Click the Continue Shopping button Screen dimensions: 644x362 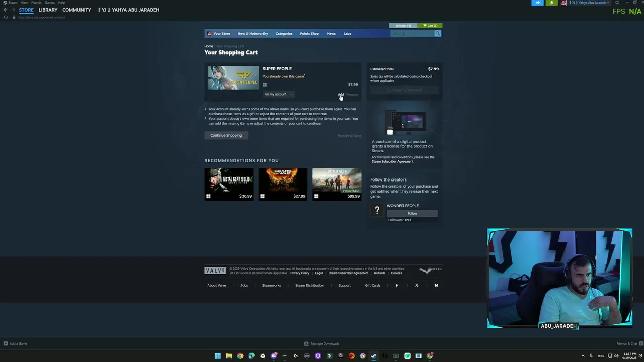226,135
